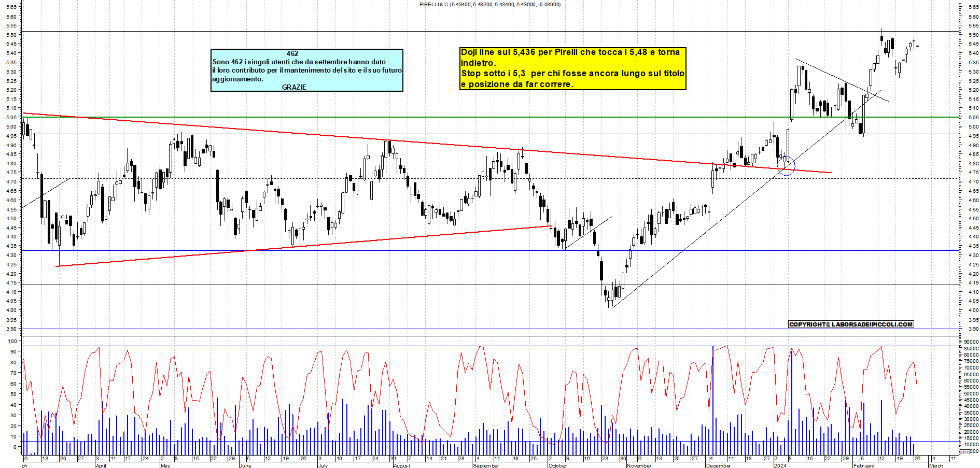
Task: Click the 4.30 label on right price scale
Action: pos(973,256)
